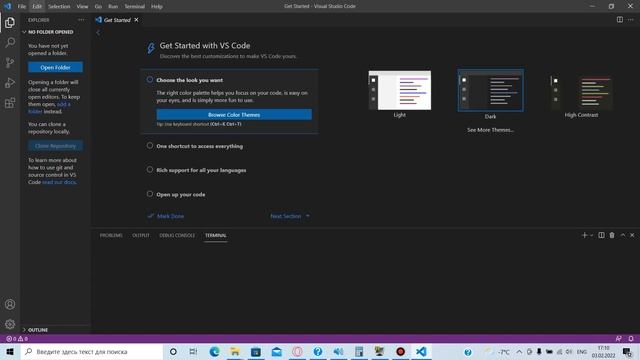Switch to the Problems panel tab
640x360 pixels.
click(111, 236)
